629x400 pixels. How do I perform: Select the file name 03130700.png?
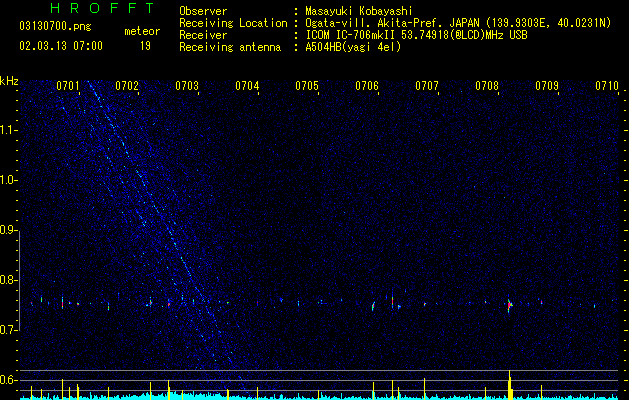(x=55, y=26)
